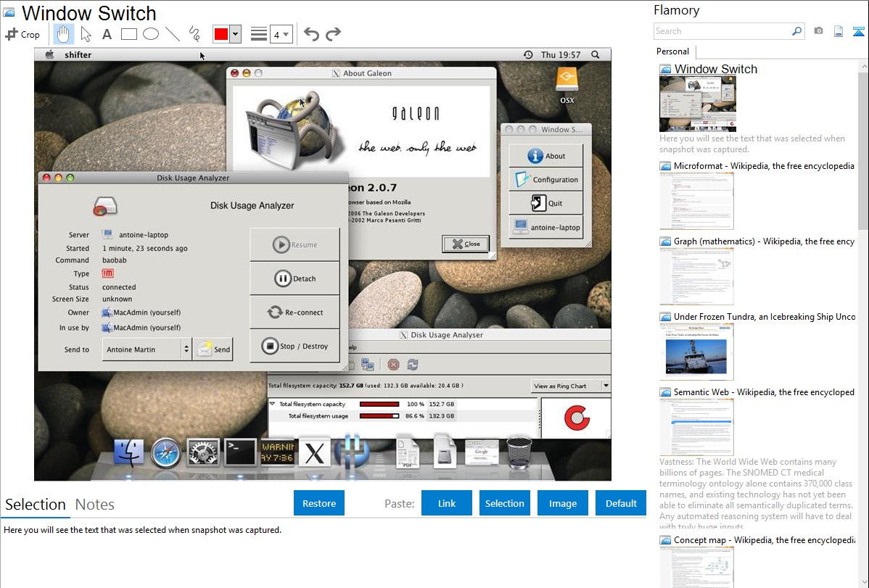This screenshot has height=588, width=869.
Task: Paste as Image button
Action: (x=562, y=503)
